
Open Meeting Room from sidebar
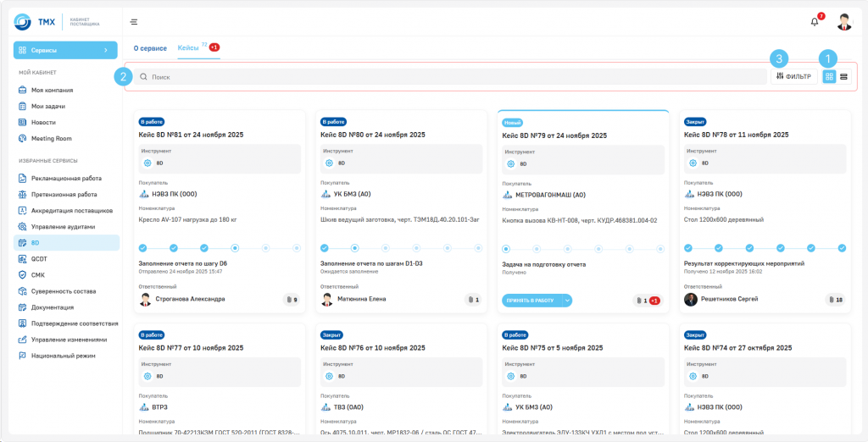[x=51, y=138]
